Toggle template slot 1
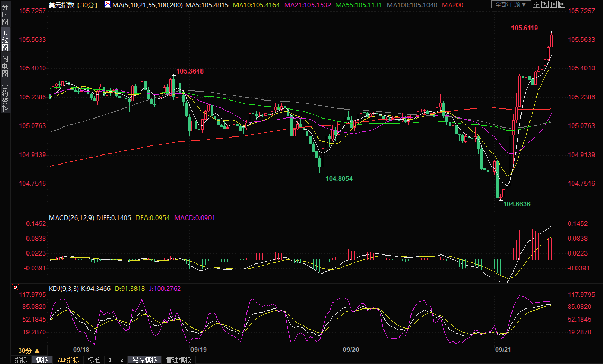The height and width of the screenshot is (364, 603). (x=110, y=360)
